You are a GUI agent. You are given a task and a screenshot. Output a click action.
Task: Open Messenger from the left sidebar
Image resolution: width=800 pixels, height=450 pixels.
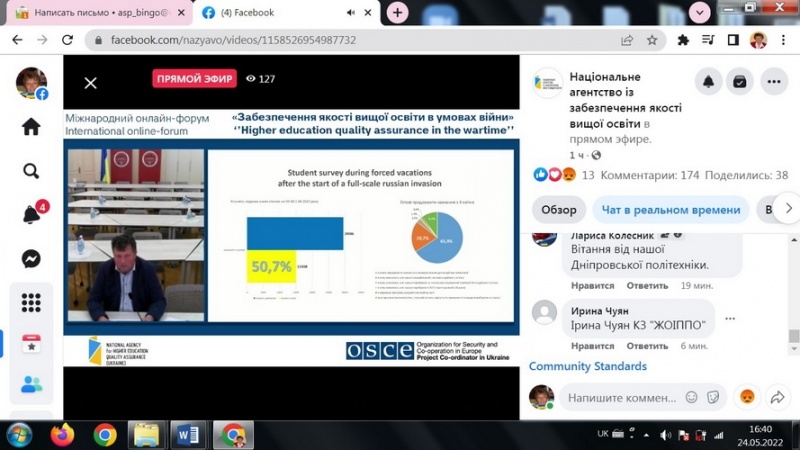point(31,258)
